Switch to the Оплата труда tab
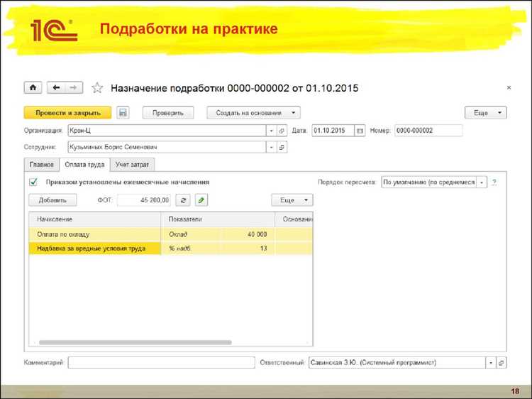The width and height of the screenshot is (532, 399). tap(84, 165)
